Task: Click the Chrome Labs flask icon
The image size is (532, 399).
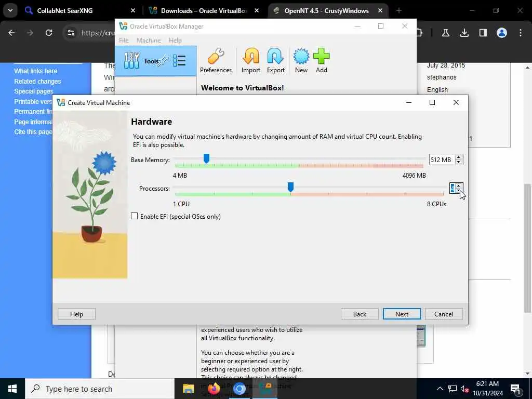Action: pyautogui.click(x=445, y=33)
